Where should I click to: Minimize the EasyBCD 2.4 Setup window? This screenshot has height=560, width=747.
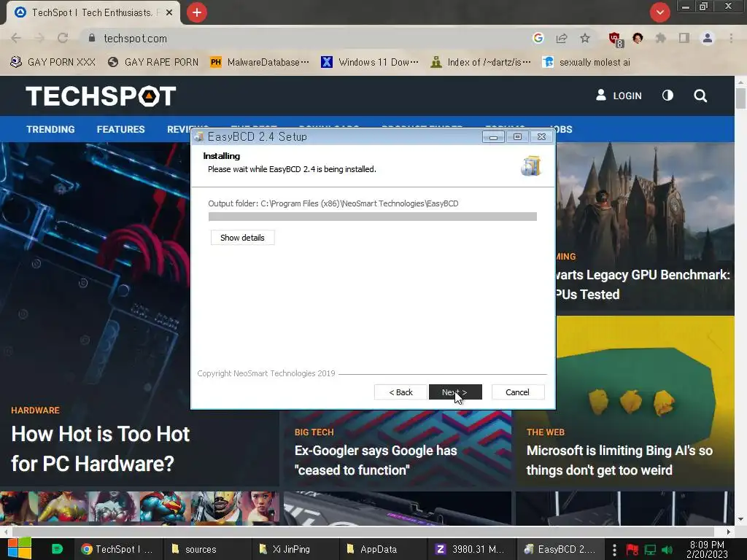[x=493, y=137]
